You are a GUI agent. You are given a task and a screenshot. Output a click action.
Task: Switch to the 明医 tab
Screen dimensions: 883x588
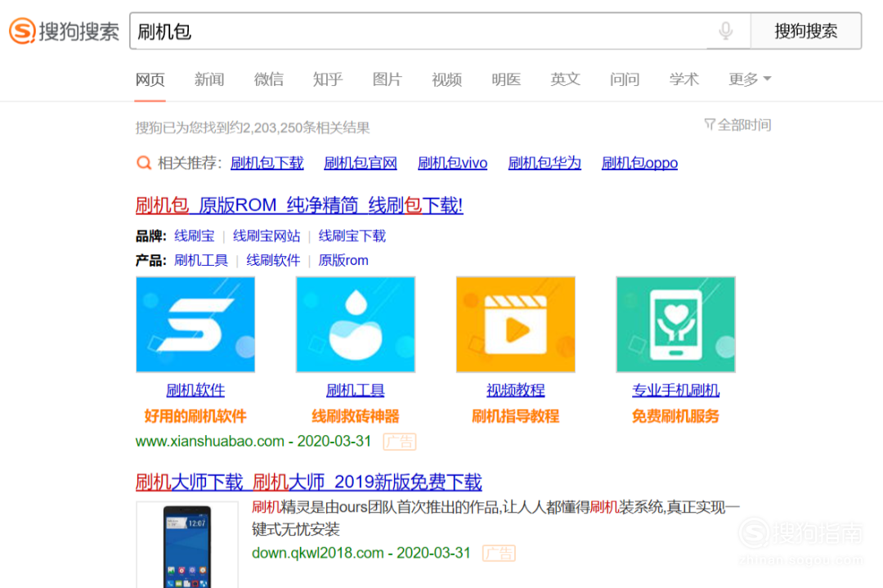coord(506,79)
